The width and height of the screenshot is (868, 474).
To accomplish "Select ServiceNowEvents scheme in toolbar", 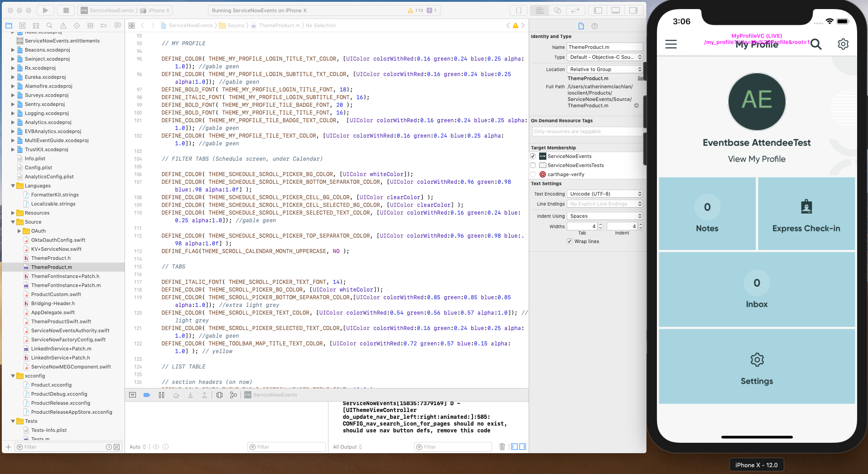I will coord(107,10).
